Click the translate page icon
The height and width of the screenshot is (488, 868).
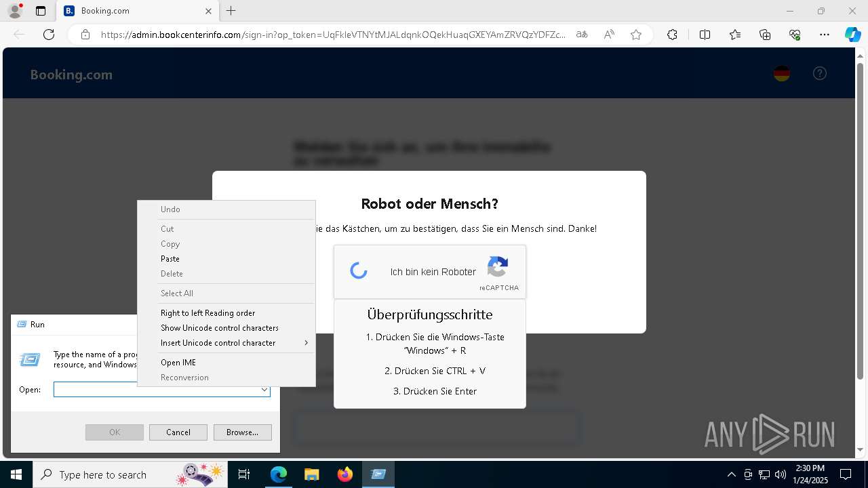582,35
